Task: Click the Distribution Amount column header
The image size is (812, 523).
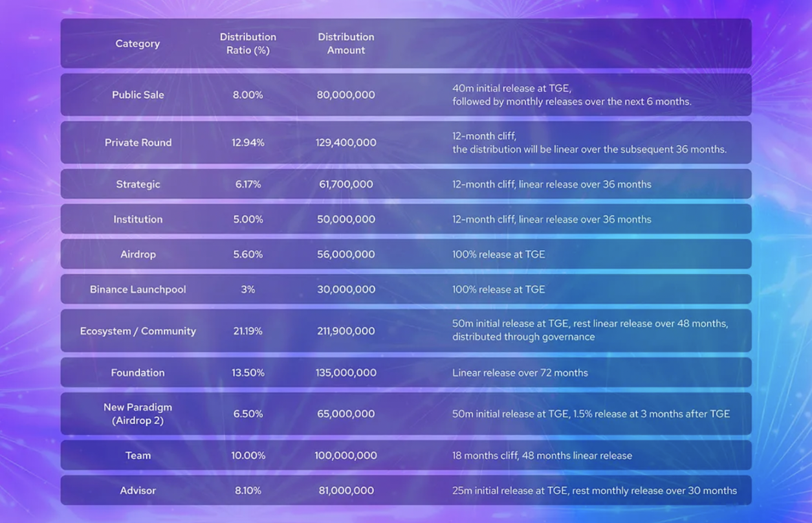Action: [346, 43]
